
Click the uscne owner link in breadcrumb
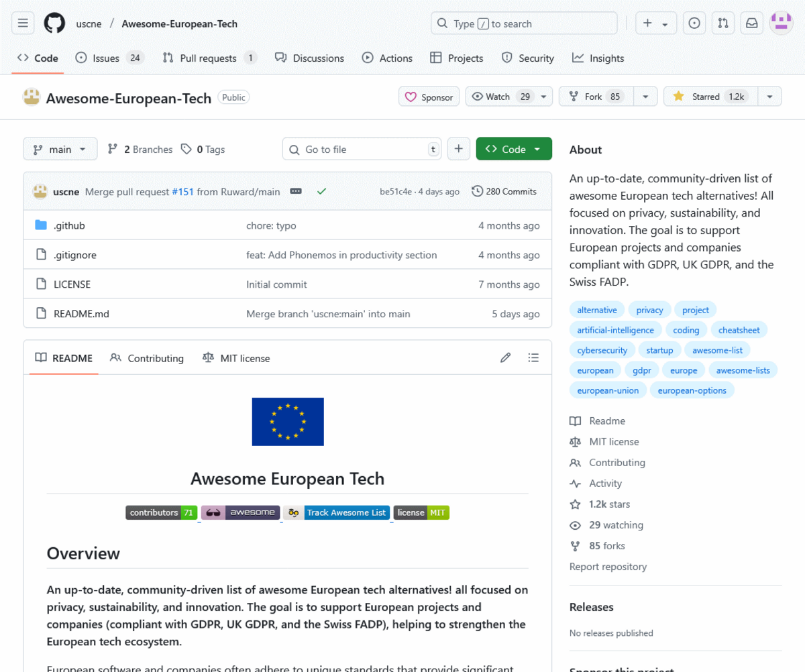pos(89,23)
